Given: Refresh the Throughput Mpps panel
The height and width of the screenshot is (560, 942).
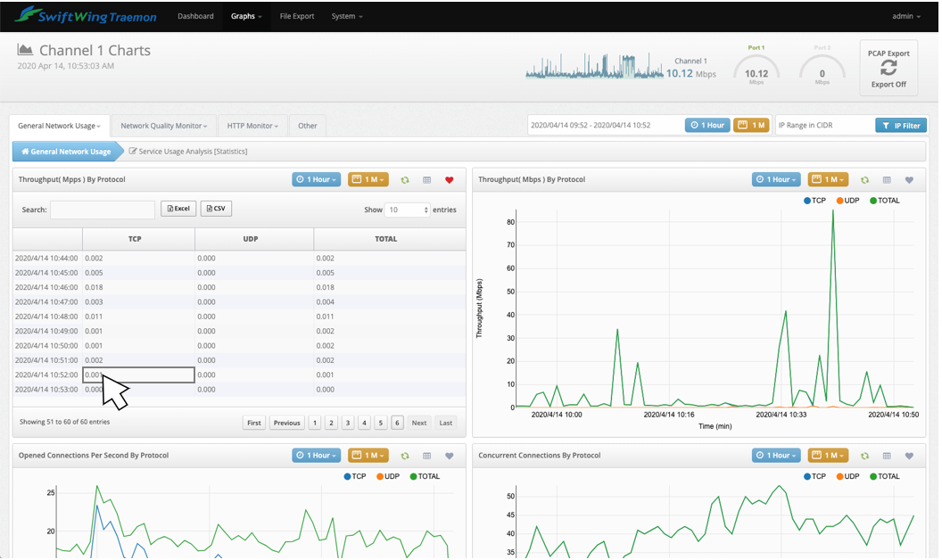Looking at the screenshot, I should point(405,180).
